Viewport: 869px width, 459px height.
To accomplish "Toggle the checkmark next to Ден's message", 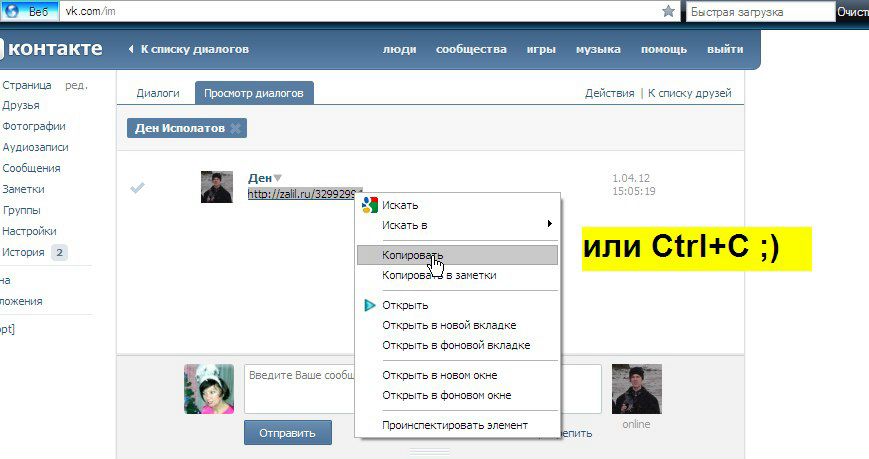I will 137,187.
